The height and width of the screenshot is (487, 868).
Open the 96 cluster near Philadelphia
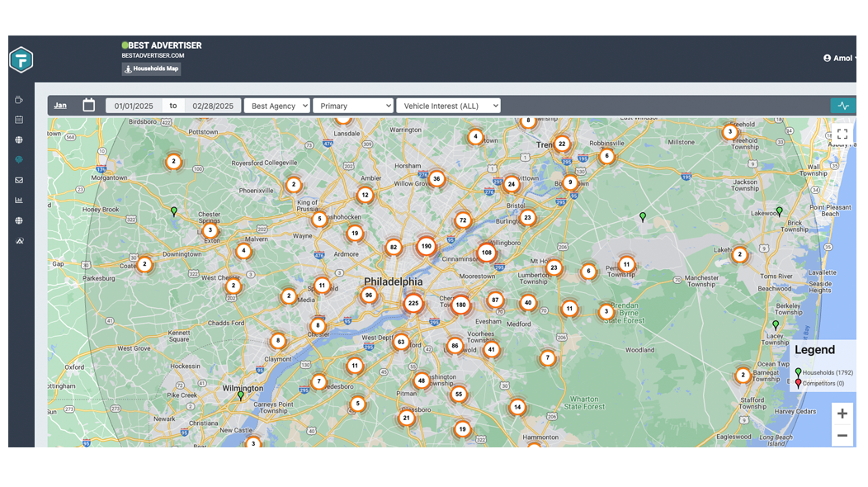(x=369, y=296)
